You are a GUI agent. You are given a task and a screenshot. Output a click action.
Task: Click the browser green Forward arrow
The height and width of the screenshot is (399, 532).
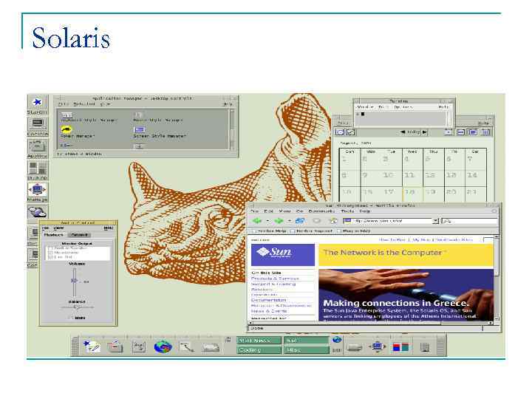[279, 221]
